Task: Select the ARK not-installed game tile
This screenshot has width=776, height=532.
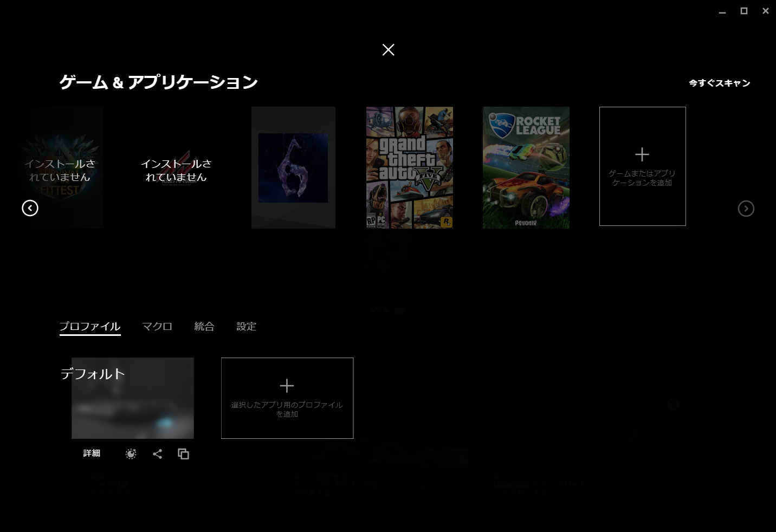Action: 60,167
